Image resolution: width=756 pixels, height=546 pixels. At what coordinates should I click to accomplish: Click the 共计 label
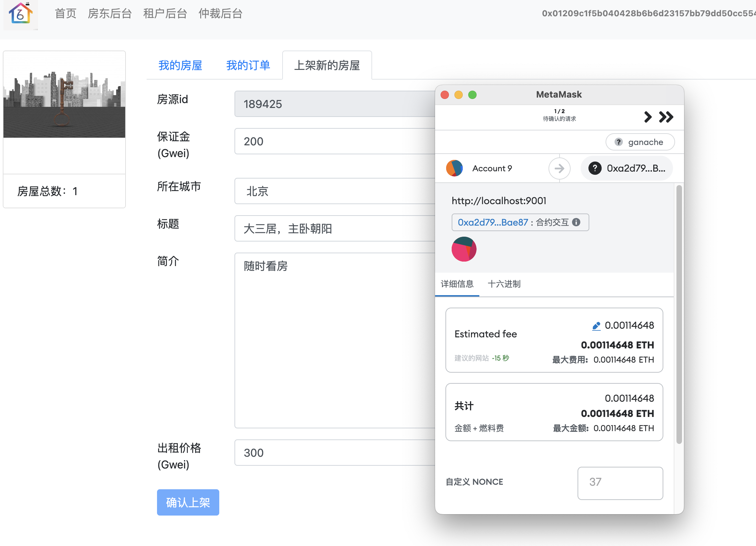tap(464, 406)
